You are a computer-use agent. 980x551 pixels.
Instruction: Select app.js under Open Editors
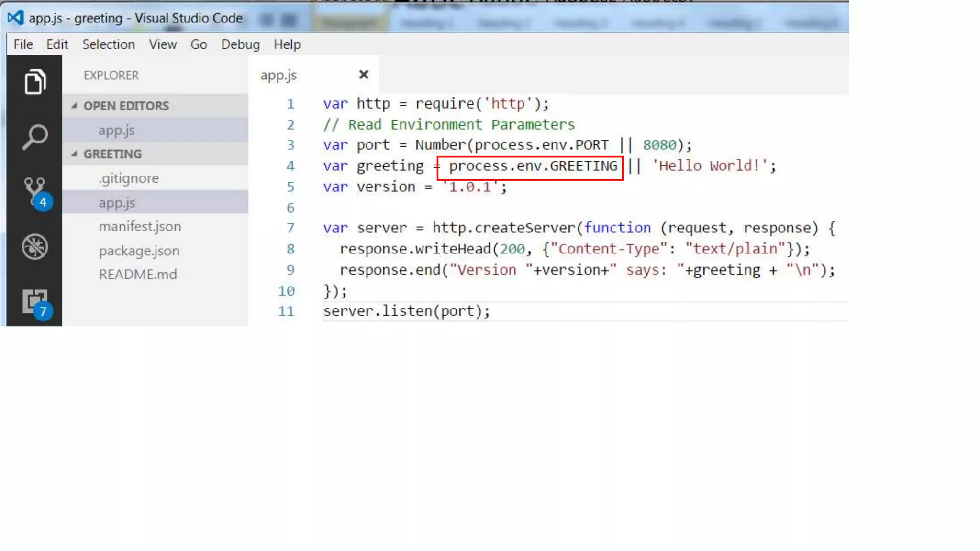(116, 130)
